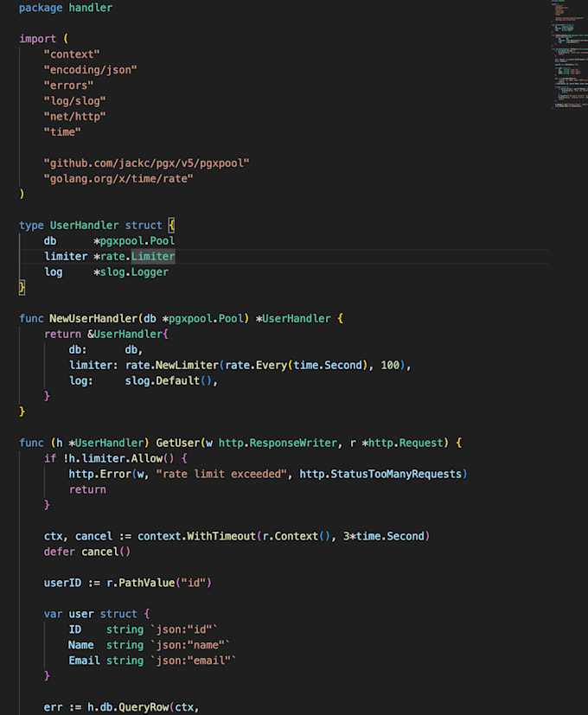Place cursor on "package handler" line

(66, 8)
